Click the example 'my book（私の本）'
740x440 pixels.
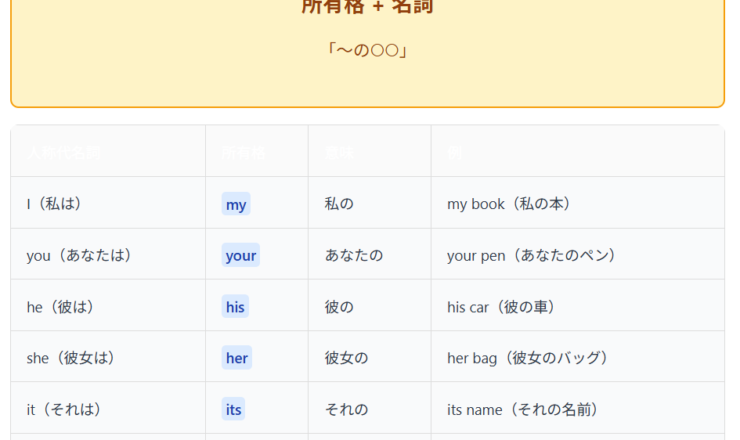tap(510, 203)
